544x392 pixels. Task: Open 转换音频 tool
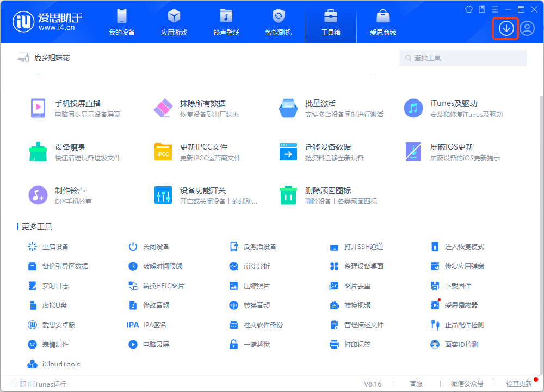(x=250, y=306)
